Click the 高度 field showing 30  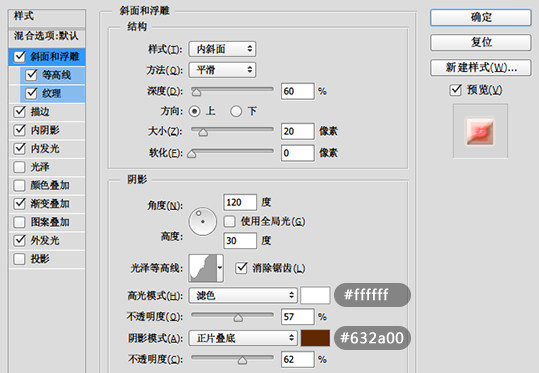240,240
